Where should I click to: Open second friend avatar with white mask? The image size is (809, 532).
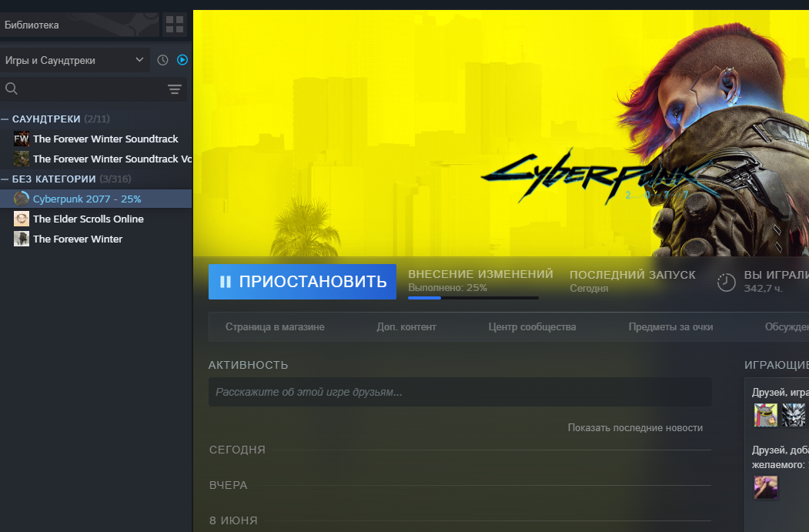[x=794, y=415]
